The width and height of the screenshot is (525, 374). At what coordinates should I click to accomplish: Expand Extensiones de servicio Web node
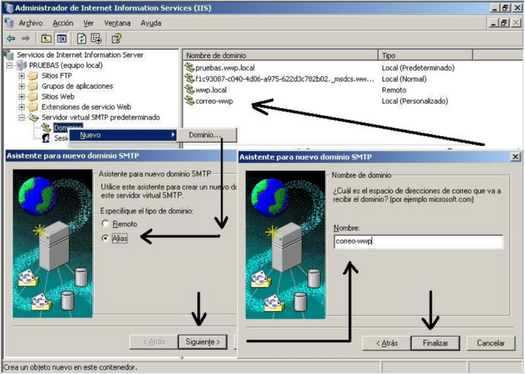(22, 107)
